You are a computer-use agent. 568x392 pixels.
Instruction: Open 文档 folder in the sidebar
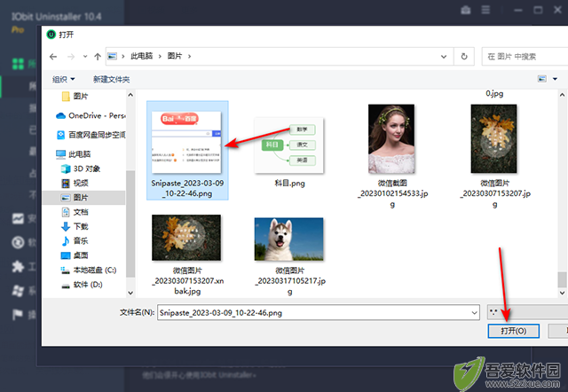pyautogui.click(x=75, y=212)
